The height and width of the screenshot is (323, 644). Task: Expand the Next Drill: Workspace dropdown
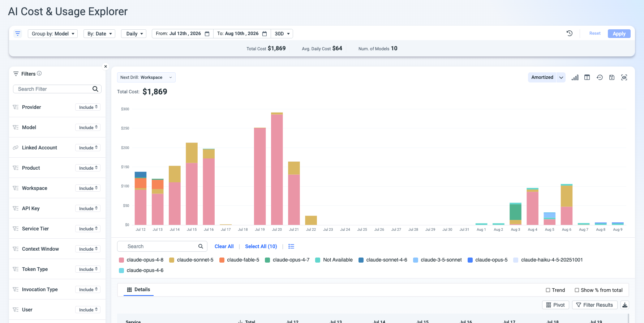pos(146,77)
